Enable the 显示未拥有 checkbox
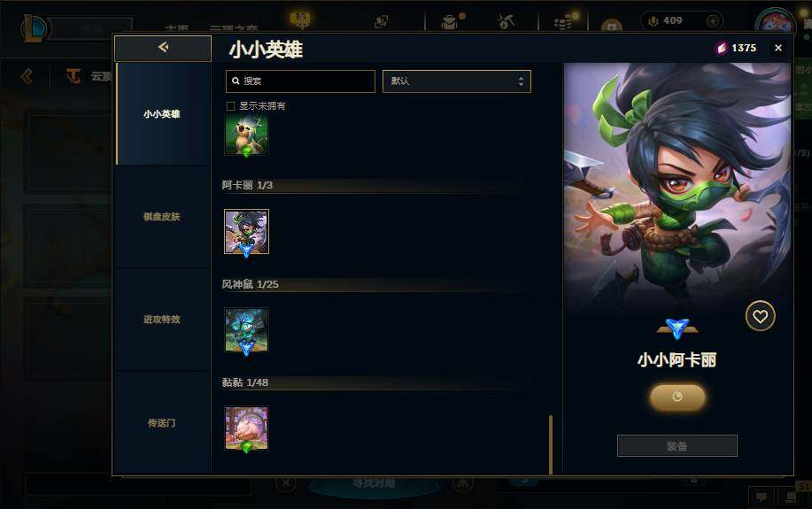Viewport: 812px width, 509px height. click(231, 106)
